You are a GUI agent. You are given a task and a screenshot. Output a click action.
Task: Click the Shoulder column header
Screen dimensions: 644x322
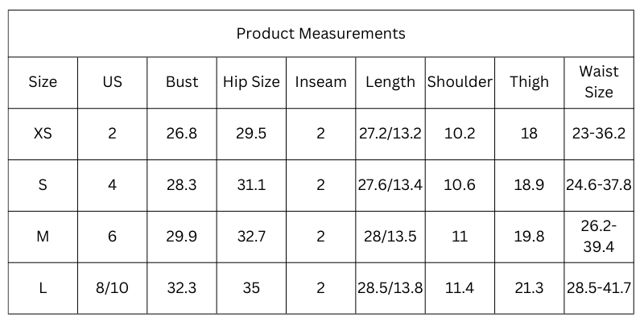tap(460, 82)
